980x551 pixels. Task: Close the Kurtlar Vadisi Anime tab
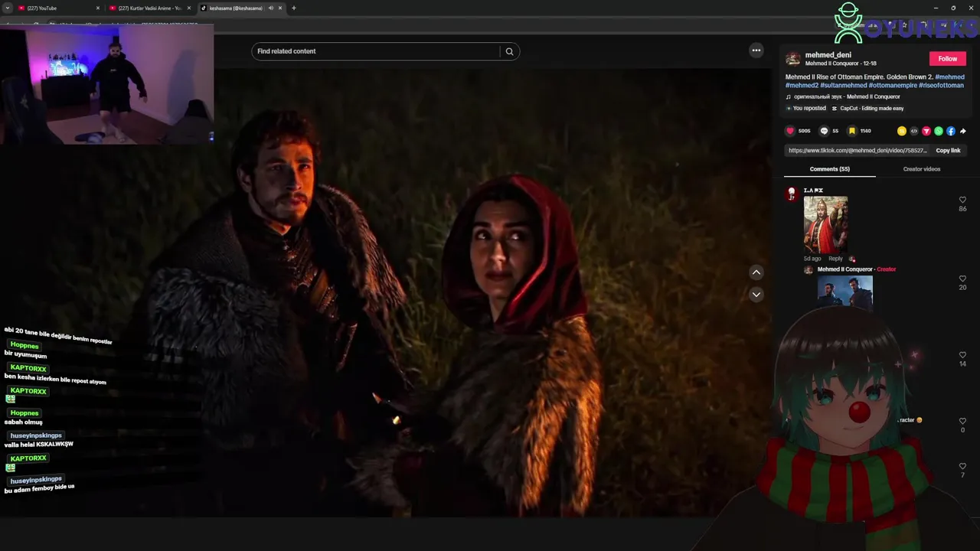[x=189, y=8]
